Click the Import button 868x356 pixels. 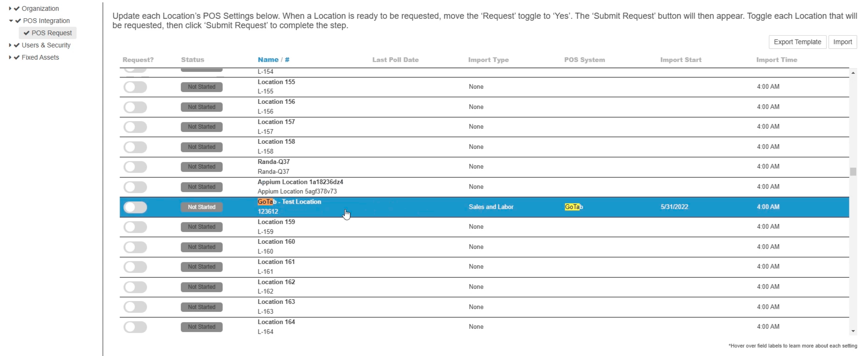point(842,42)
